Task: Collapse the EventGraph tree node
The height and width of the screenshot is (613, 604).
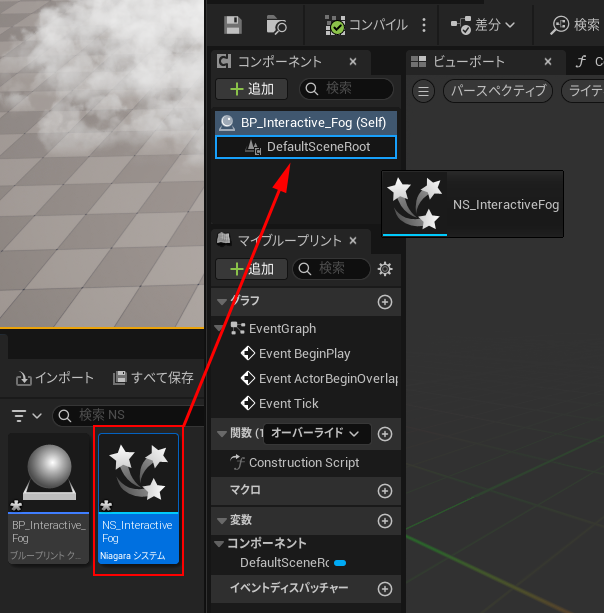Action: (220, 328)
